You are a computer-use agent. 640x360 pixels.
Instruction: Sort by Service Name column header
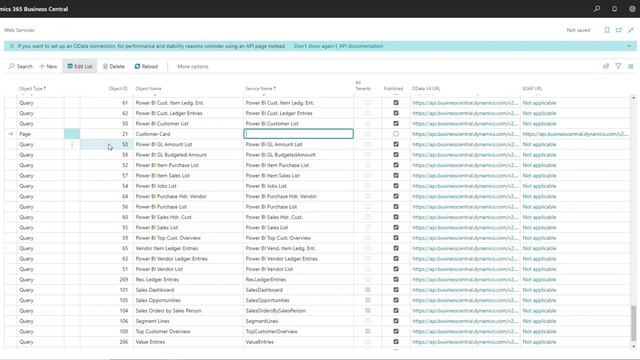point(260,89)
